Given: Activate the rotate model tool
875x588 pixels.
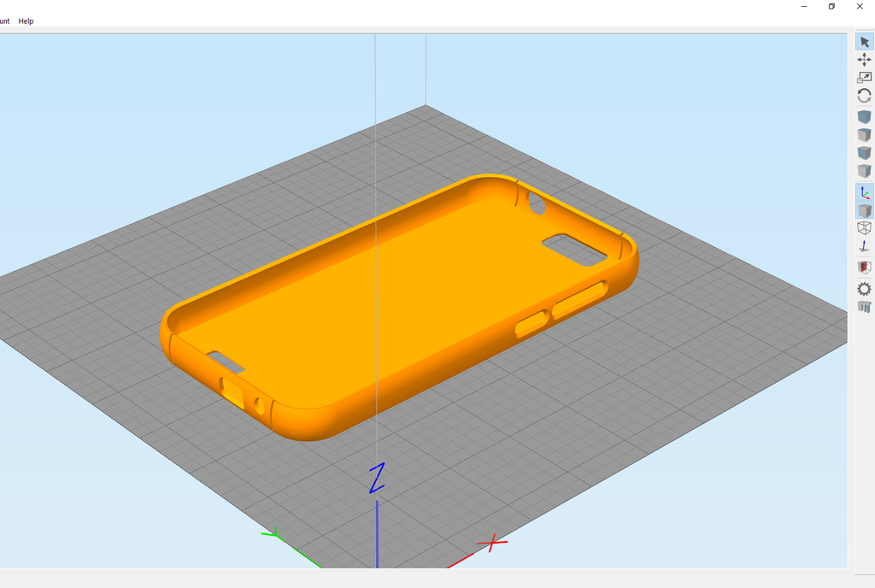Looking at the screenshot, I should click(x=865, y=96).
